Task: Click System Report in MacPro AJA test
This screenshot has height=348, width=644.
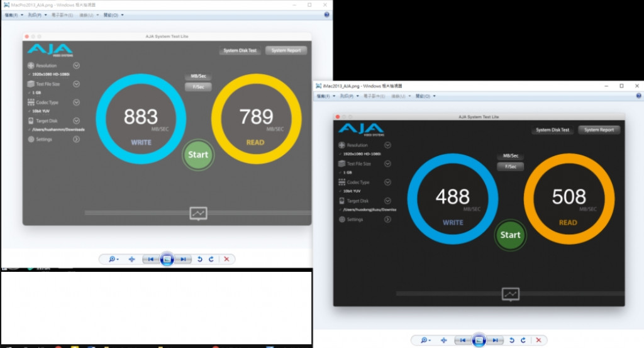Action: tap(286, 50)
